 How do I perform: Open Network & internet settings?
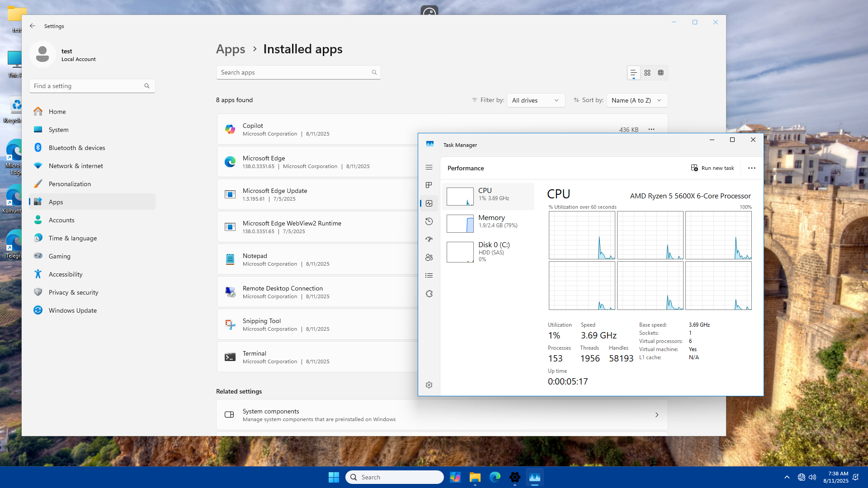(x=92, y=166)
